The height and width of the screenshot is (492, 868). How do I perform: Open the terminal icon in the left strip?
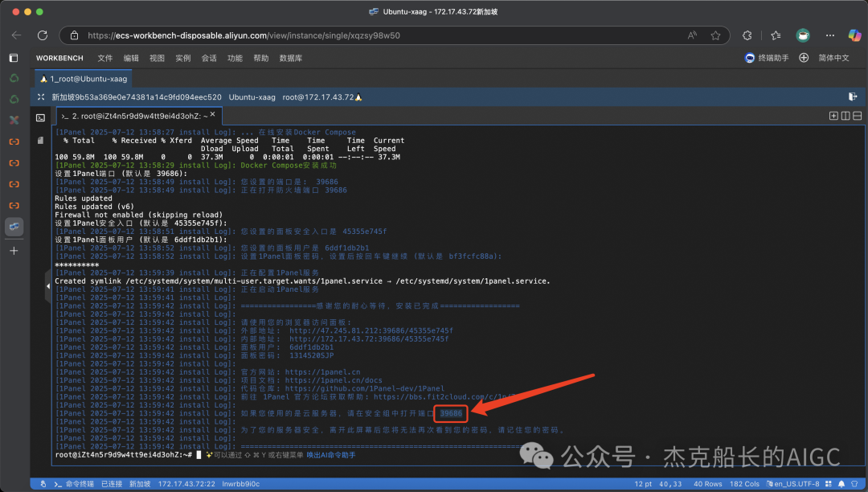40,118
